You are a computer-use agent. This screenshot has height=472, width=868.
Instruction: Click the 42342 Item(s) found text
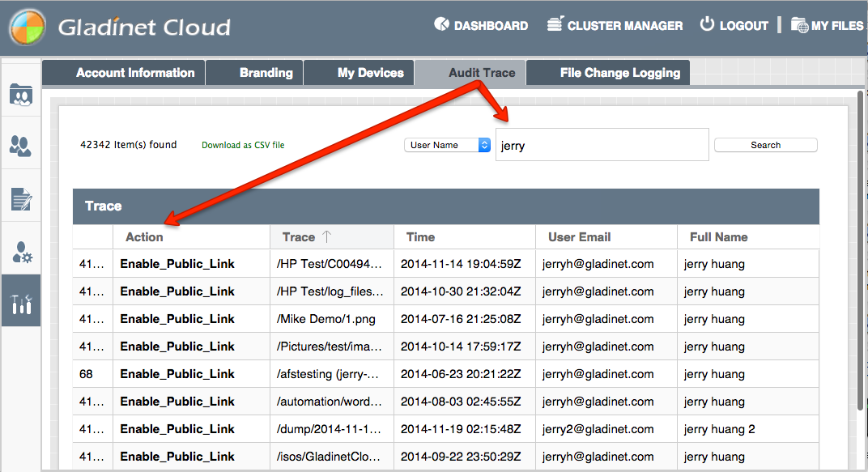(129, 145)
